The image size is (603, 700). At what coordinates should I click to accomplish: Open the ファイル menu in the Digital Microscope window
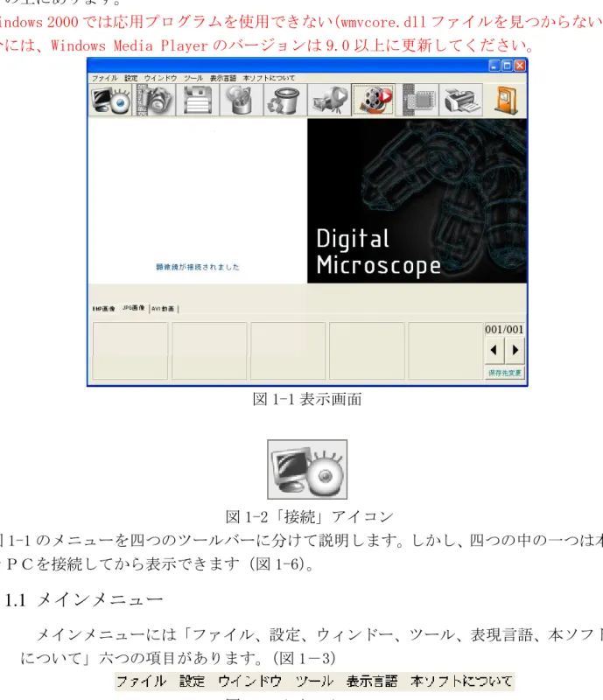[x=104, y=78]
